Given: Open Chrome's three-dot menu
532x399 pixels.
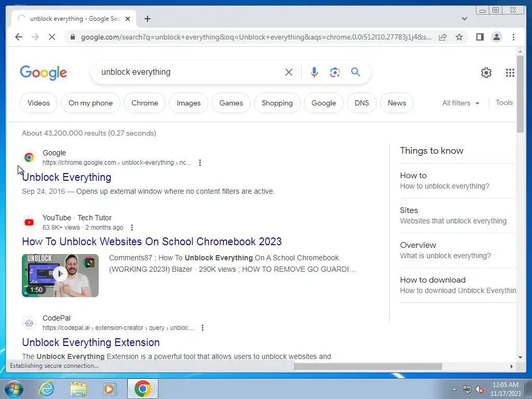Looking at the screenshot, I should (513, 37).
